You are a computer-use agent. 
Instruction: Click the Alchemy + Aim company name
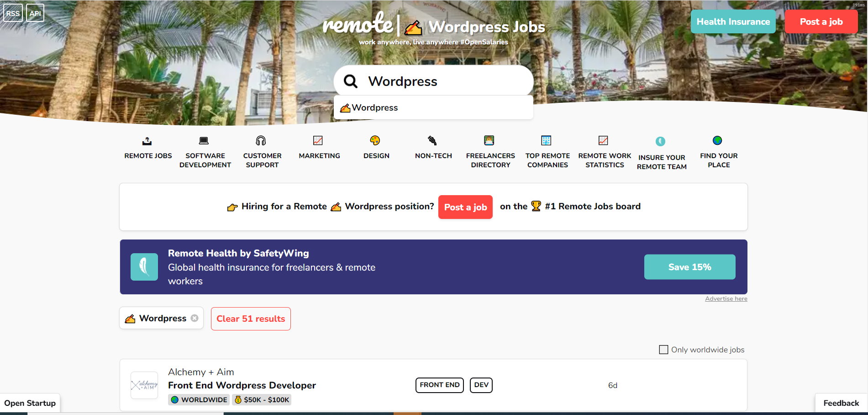[x=201, y=372]
